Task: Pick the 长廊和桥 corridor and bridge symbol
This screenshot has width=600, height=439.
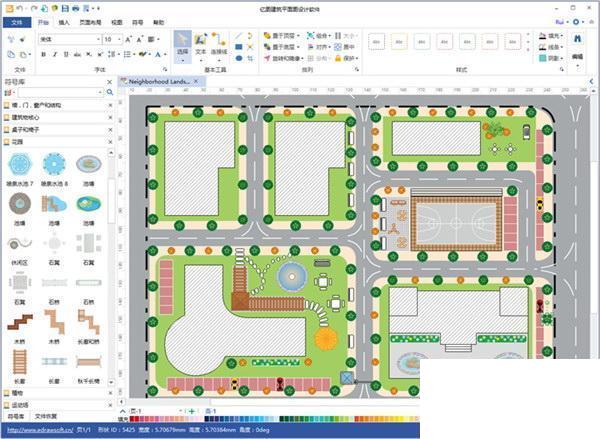Action: 89,326
